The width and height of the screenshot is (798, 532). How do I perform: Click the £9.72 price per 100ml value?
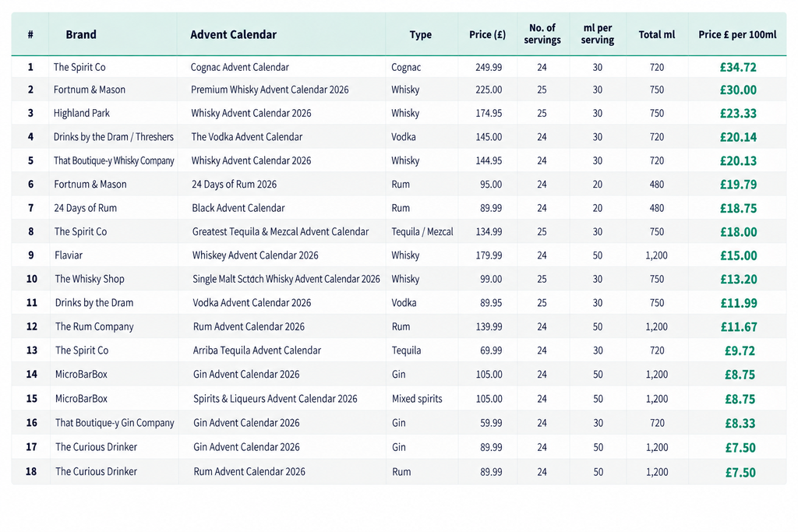pos(740,351)
